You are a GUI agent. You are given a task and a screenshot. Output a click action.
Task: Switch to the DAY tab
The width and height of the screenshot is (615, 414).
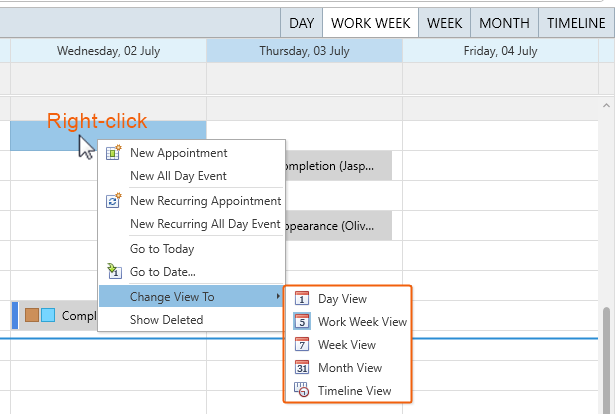pyautogui.click(x=301, y=23)
